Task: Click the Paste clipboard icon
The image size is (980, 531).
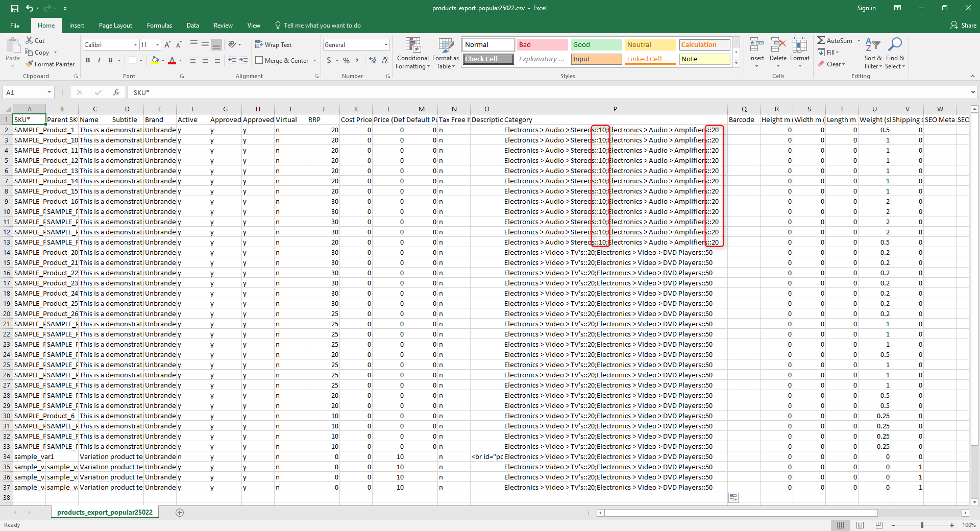Action: coord(13,46)
